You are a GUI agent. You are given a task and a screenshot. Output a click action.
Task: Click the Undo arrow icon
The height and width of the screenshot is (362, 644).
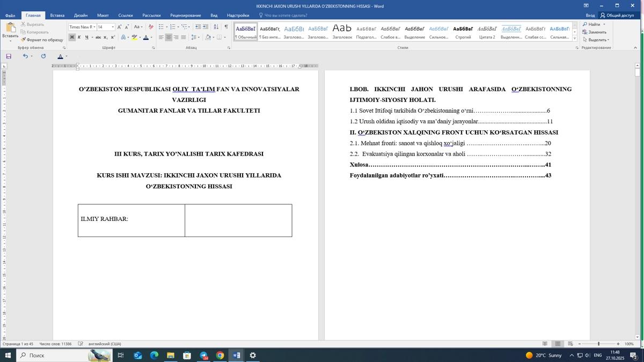25,56
